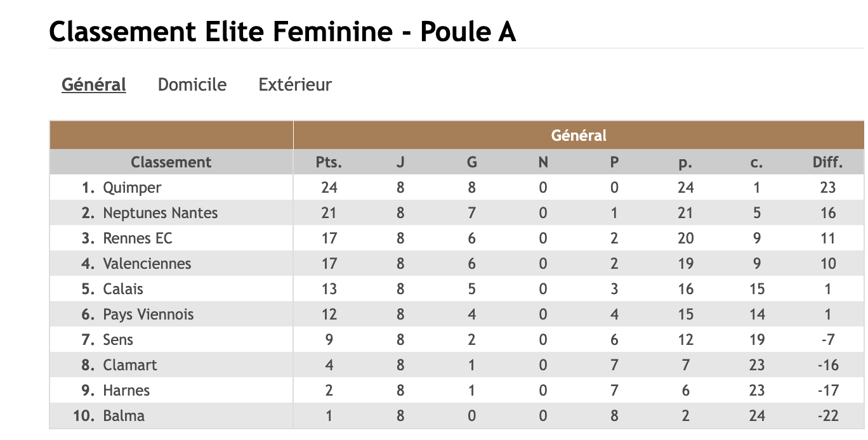Click the G column header
This screenshot has height=440, width=868.
(x=471, y=162)
